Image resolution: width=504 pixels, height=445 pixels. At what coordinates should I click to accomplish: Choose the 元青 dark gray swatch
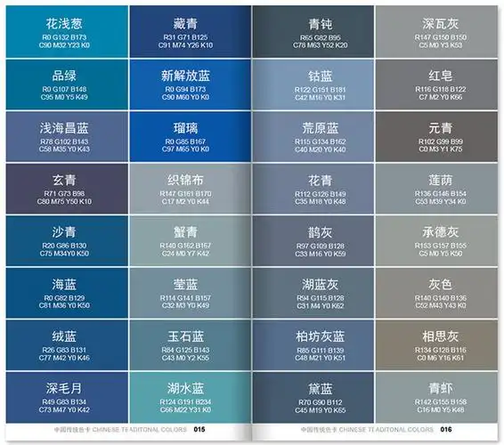[x=436, y=136]
